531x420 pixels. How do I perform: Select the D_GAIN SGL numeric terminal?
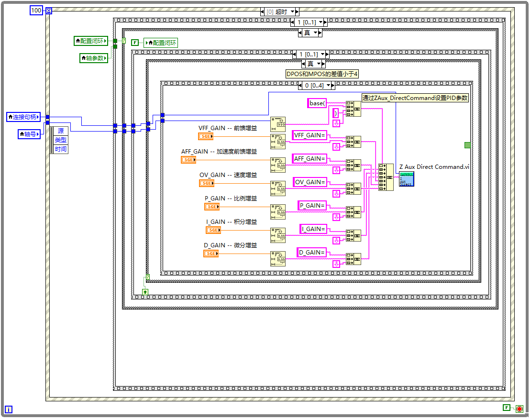[x=211, y=254]
